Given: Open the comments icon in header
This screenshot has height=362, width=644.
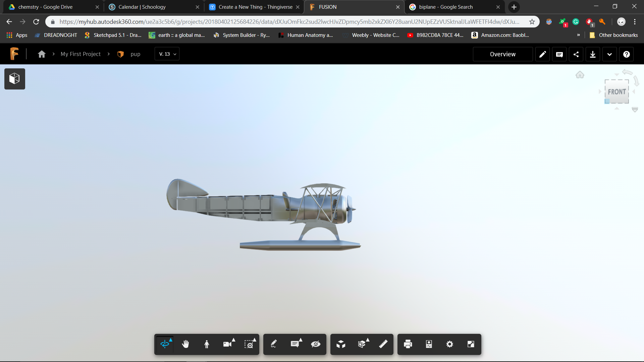Looking at the screenshot, I should click(559, 54).
